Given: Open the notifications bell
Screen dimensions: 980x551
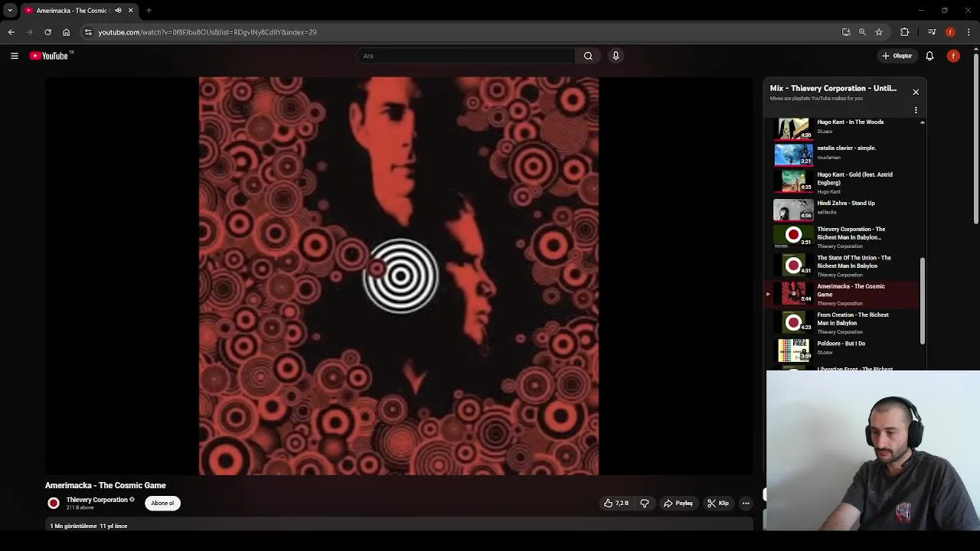Looking at the screenshot, I should (929, 56).
